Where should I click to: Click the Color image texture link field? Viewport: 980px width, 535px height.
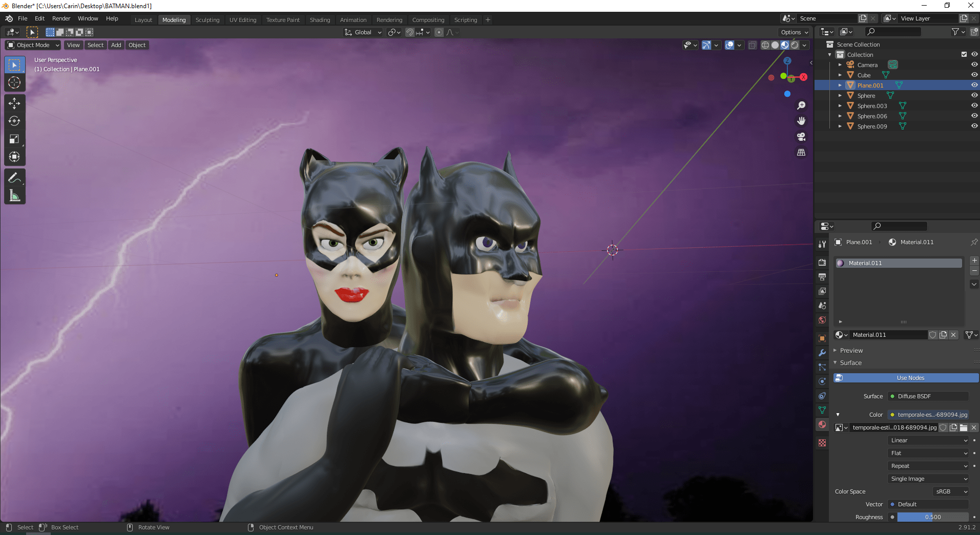[928, 415]
